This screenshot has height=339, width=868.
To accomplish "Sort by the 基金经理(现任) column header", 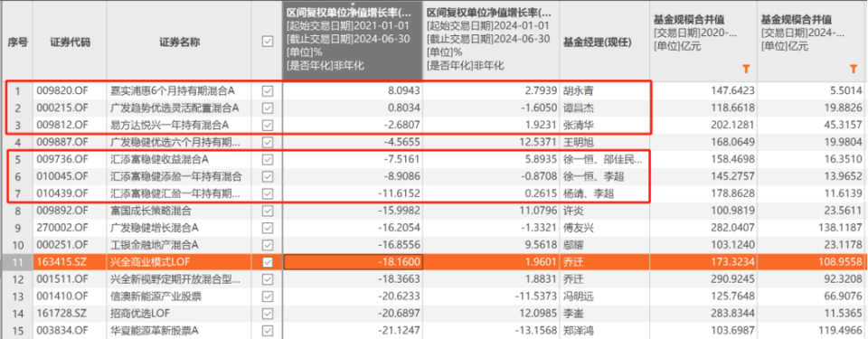I will (x=598, y=42).
